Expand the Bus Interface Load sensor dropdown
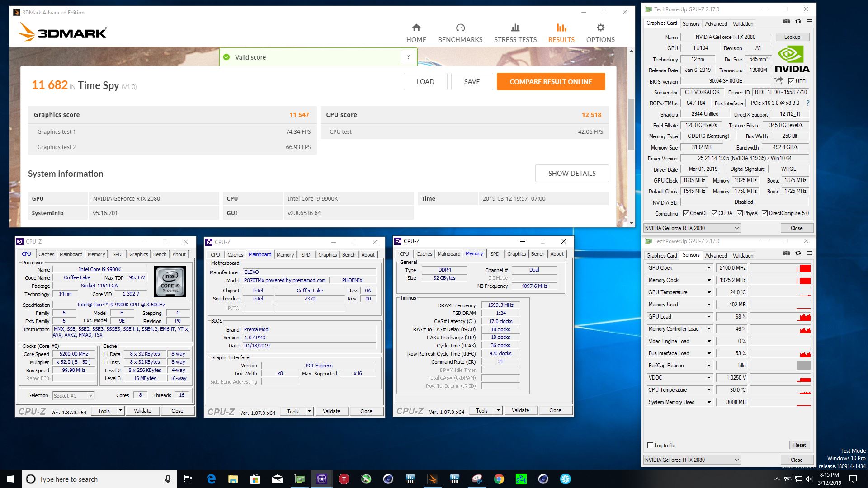 [709, 353]
